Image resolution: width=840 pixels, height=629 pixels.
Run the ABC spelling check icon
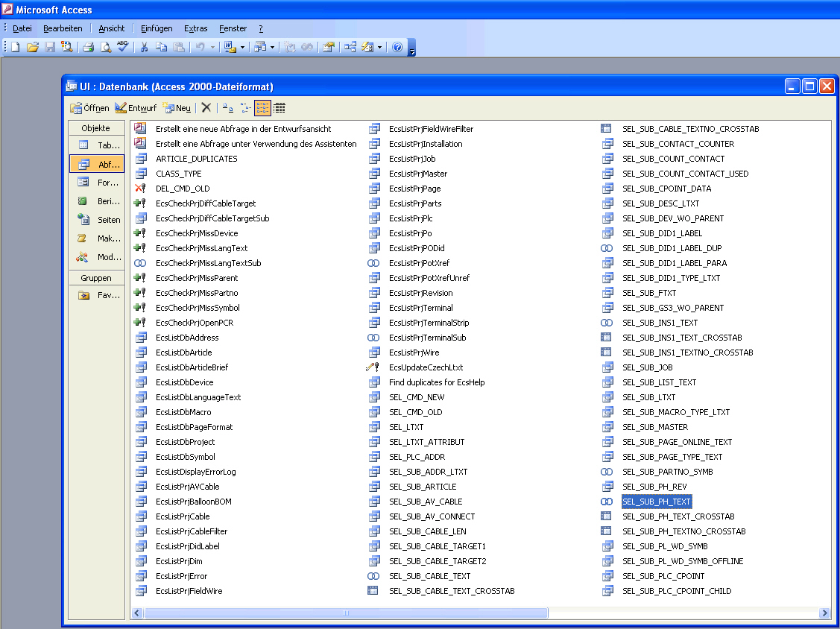pos(123,47)
